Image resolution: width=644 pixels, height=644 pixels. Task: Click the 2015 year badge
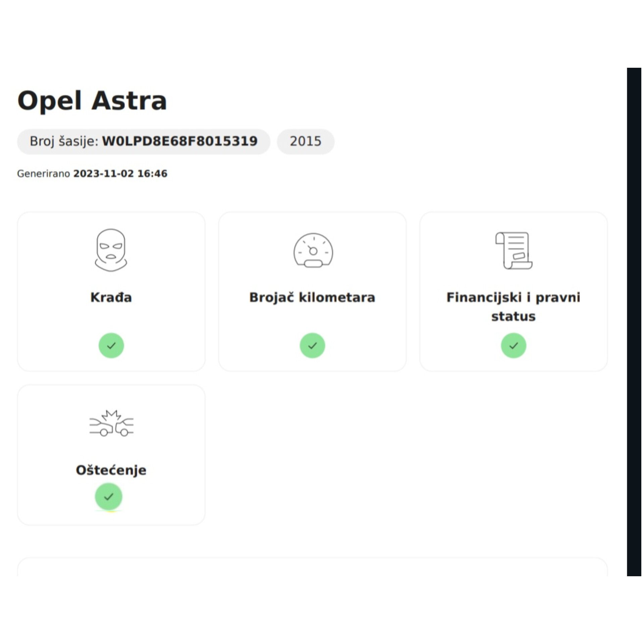pyautogui.click(x=305, y=142)
